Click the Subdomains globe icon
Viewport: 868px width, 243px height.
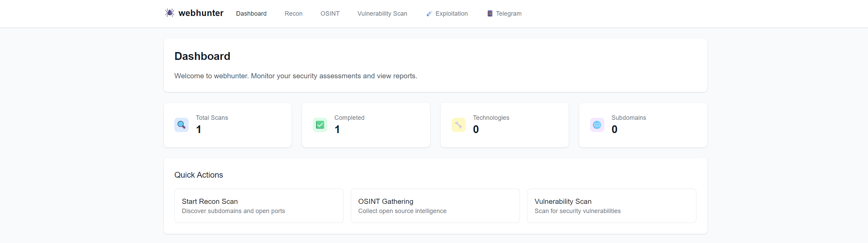597,125
